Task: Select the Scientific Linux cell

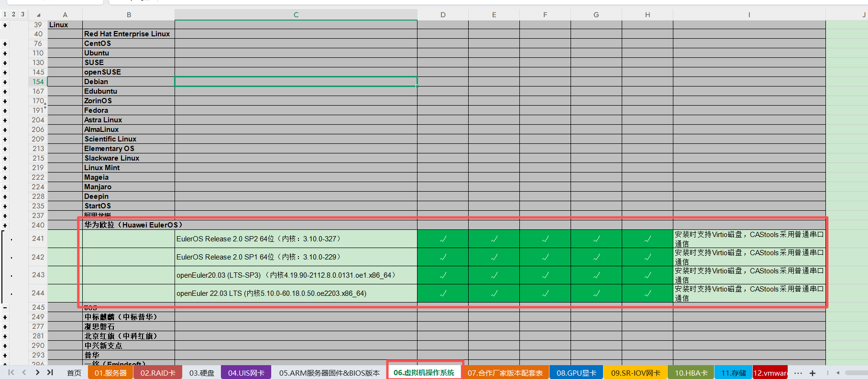Action: point(129,139)
